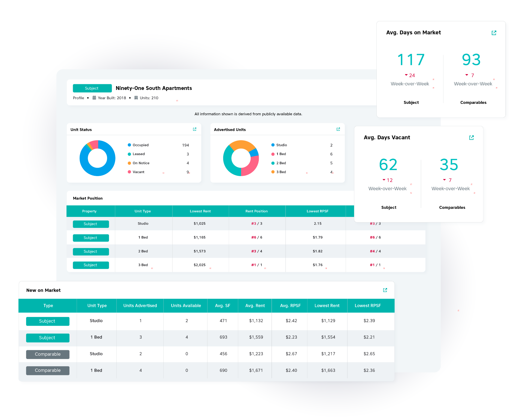This screenshot has height=420, width=523.
Task: Open Avg. Days on Market external link icon
Action: click(x=494, y=33)
